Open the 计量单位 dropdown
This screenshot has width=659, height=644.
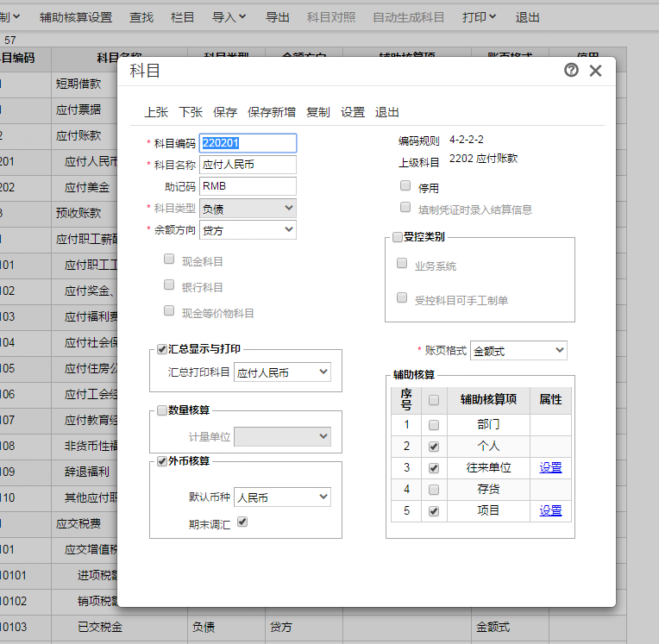click(282, 437)
